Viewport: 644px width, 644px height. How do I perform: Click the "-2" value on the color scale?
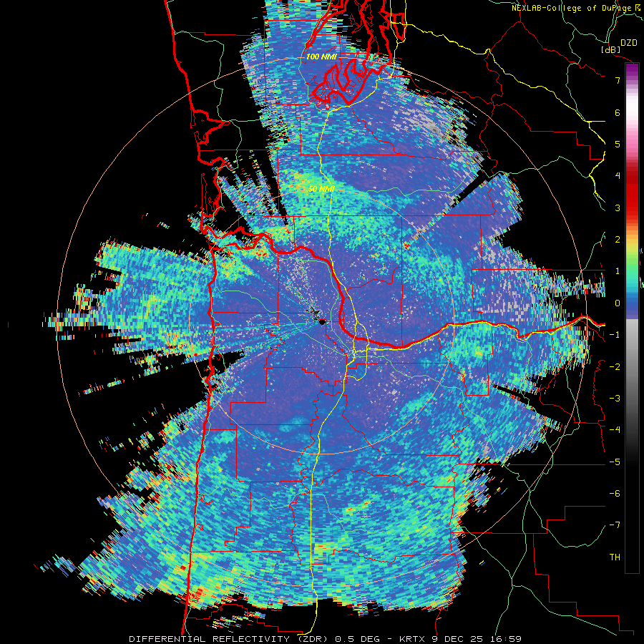click(615, 367)
